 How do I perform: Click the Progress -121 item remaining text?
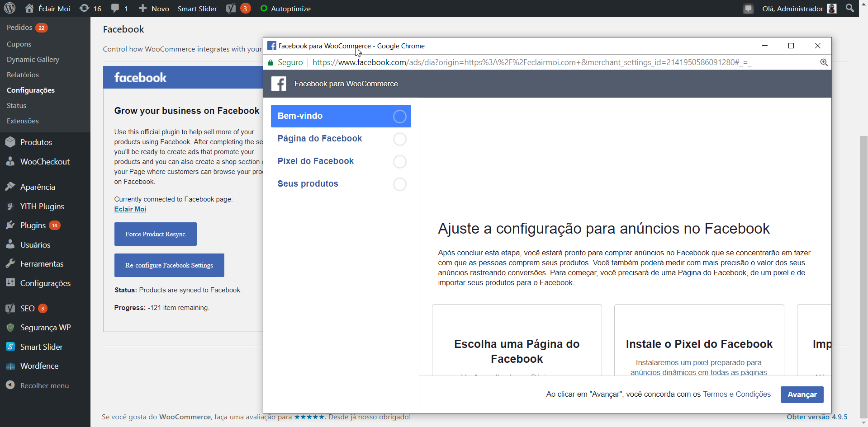coord(162,308)
